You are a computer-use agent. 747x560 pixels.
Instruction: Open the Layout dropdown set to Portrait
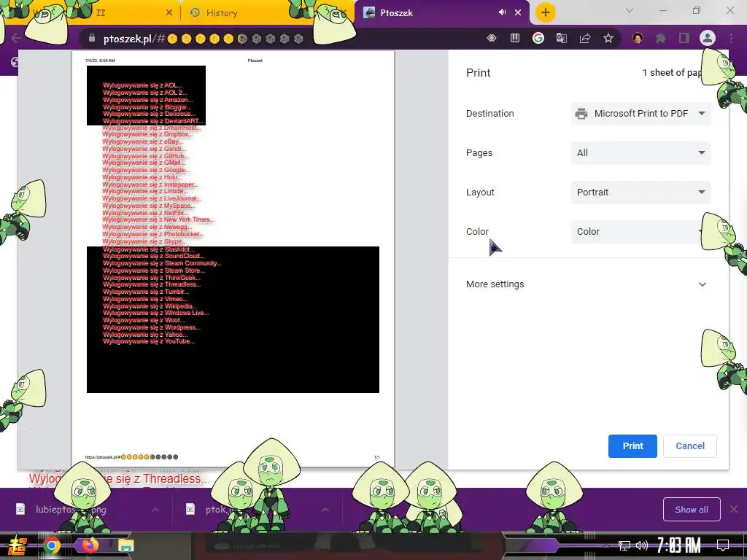[640, 192]
